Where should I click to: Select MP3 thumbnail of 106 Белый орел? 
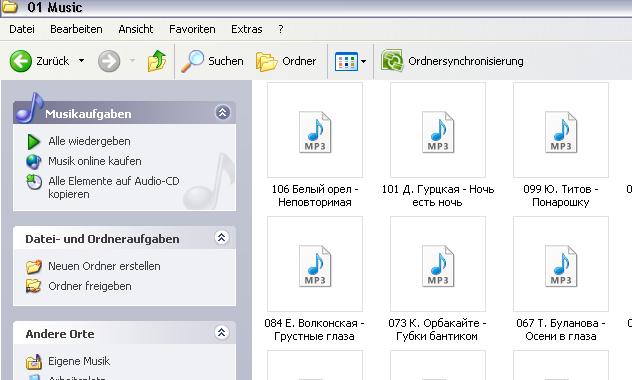coord(315,130)
